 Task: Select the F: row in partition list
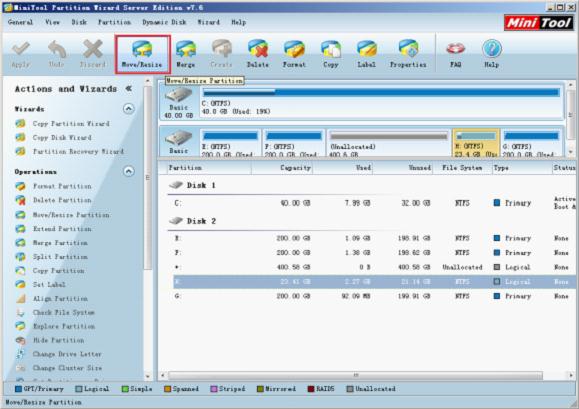point(374,253)
